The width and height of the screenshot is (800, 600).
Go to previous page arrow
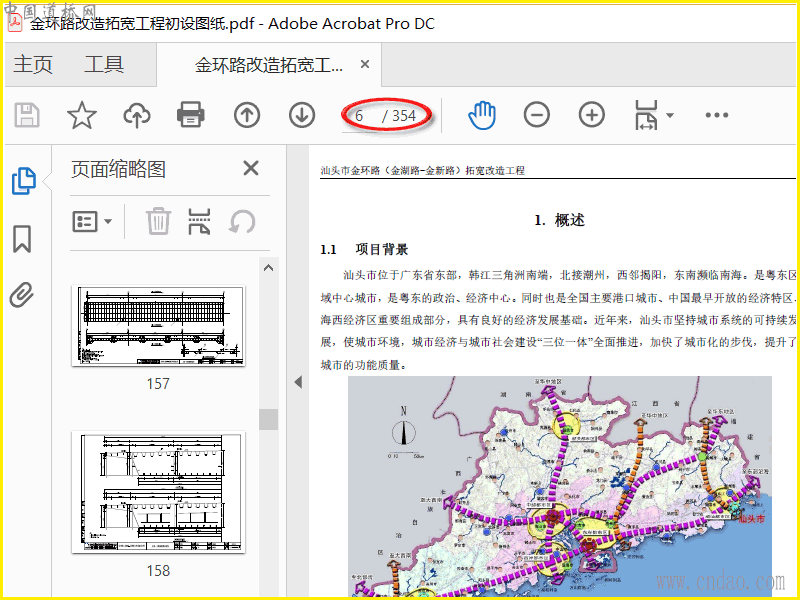click(x=247, y=115)
